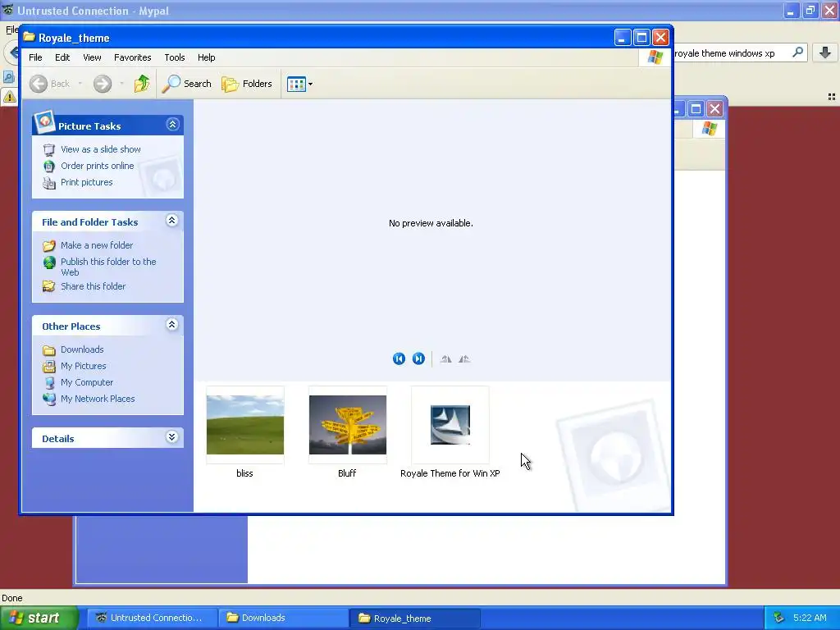
Task: Switch to Downloads taskbar window
Action: (x=284, y=618)
